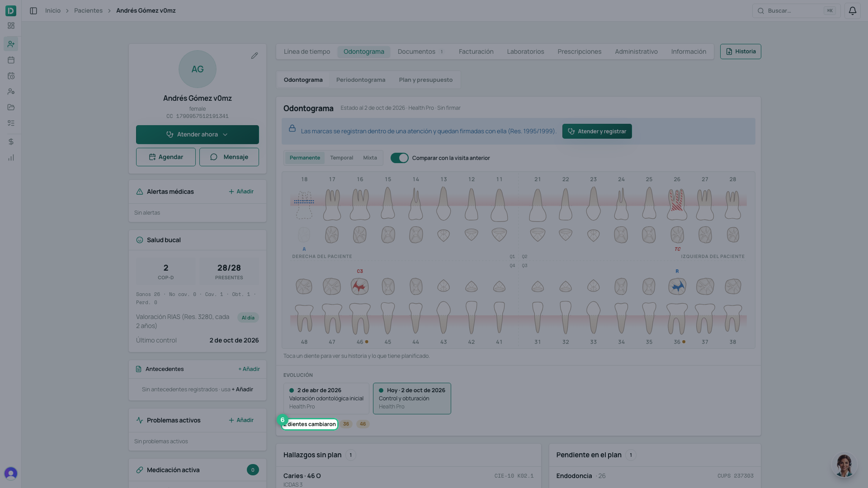Add a problem in Problemas activos
The width and height of the screenshot is (868, 488).
pos(241,420)
